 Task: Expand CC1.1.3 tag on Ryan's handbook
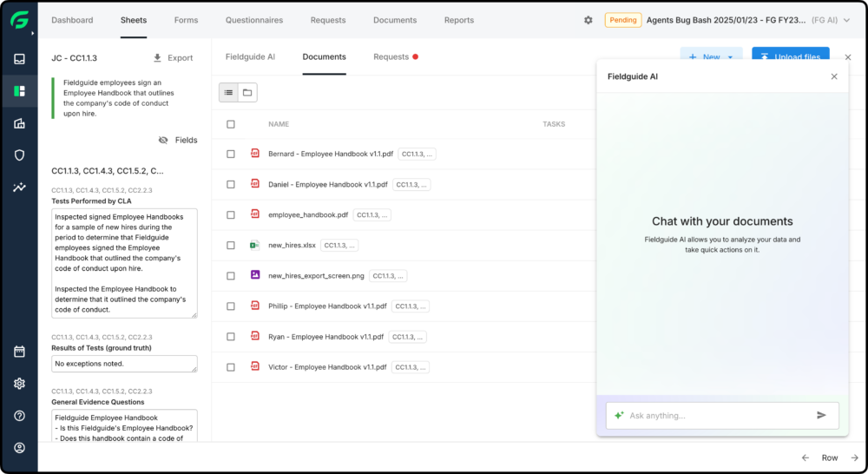tap(407, 337)
